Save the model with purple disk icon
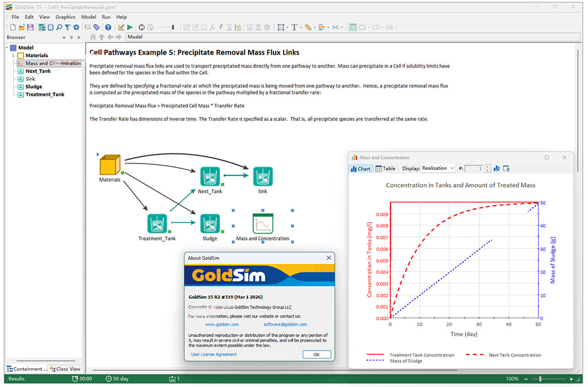The height and width of the screenshot is (387, 588). pyautogui.click(x=31, y=27)
